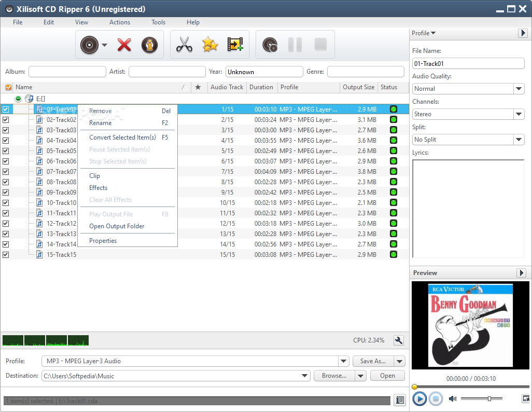Toggle the select-all checkbox in Name header
This screenshot has width=532, height=412.
pos(8,87)
